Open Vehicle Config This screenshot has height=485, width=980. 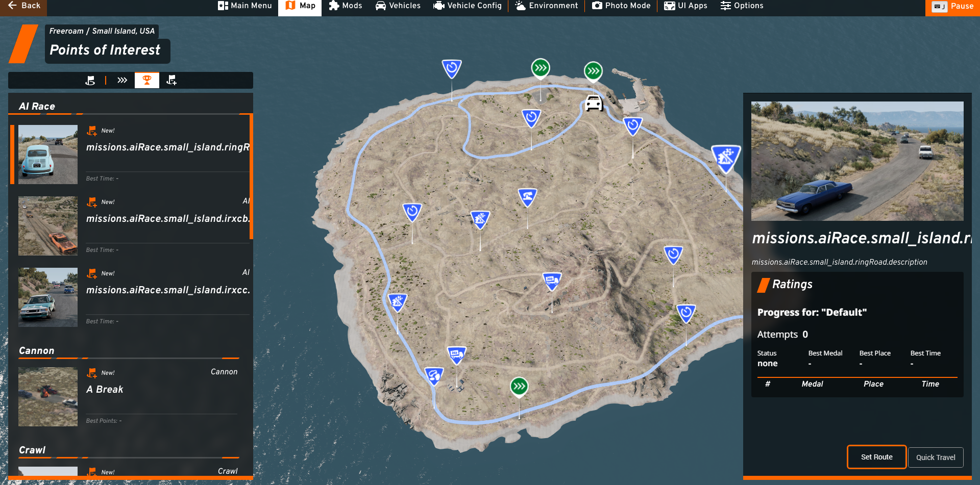[x=468, y=6]
